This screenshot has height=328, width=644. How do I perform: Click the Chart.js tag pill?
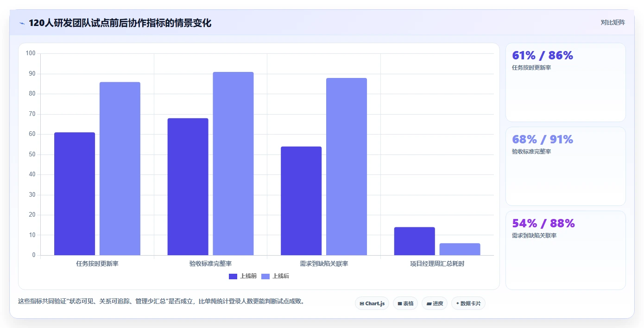click(x=372, y=303)
